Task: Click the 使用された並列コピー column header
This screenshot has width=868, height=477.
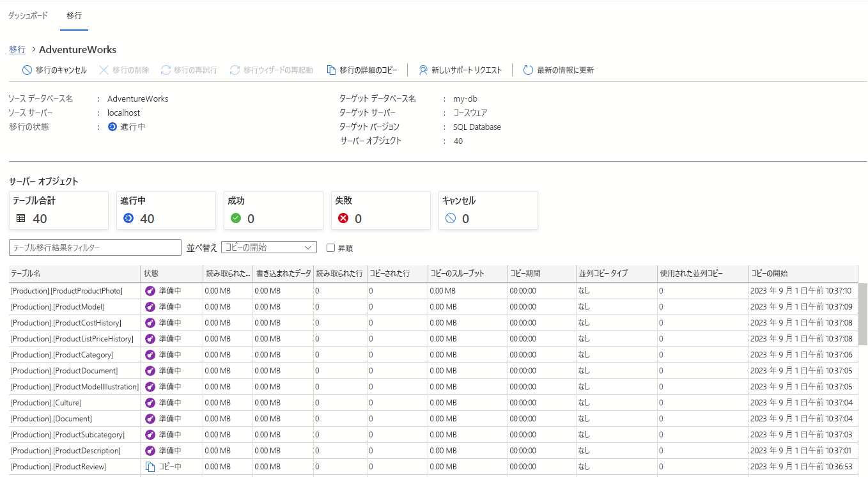Action: (702, 273)
